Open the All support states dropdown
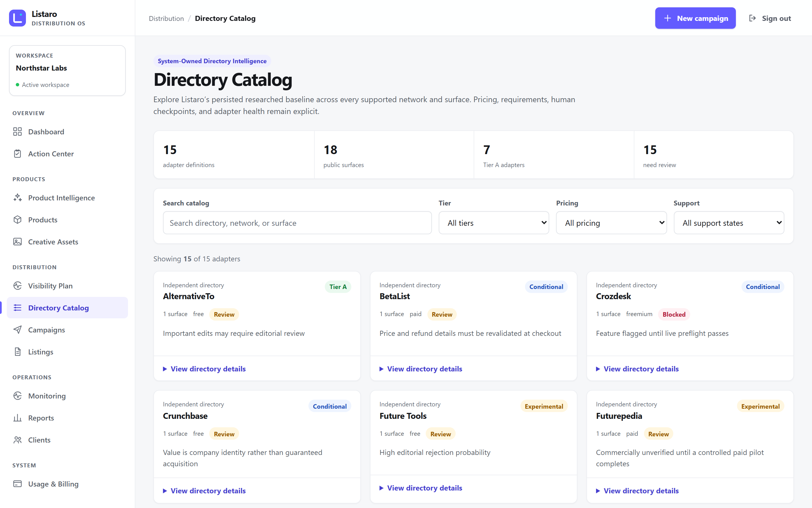This screenshot has width=812, height=508. pyautogui.click(x=729, y=223)
